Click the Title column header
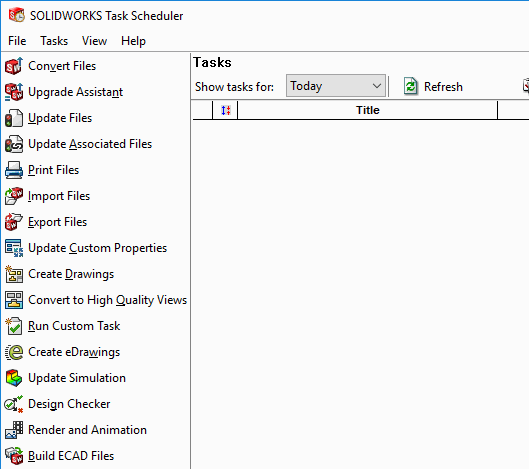 [368, 110]
